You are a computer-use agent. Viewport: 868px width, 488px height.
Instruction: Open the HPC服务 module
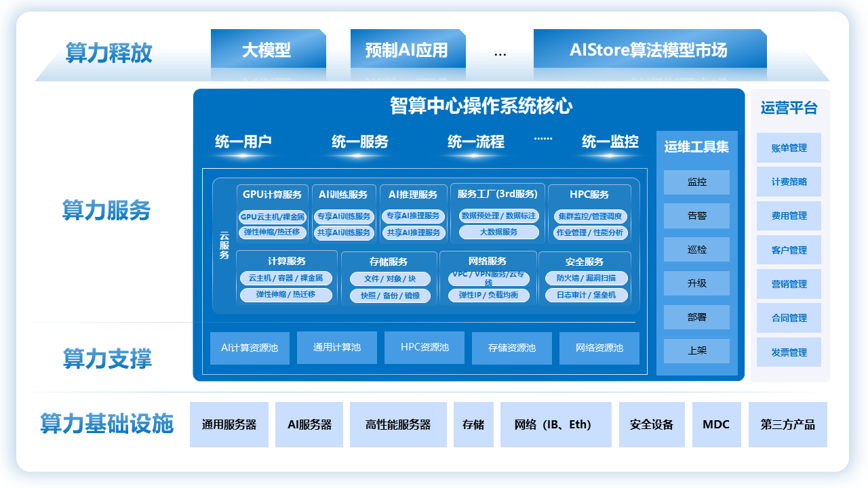point(589,194)
